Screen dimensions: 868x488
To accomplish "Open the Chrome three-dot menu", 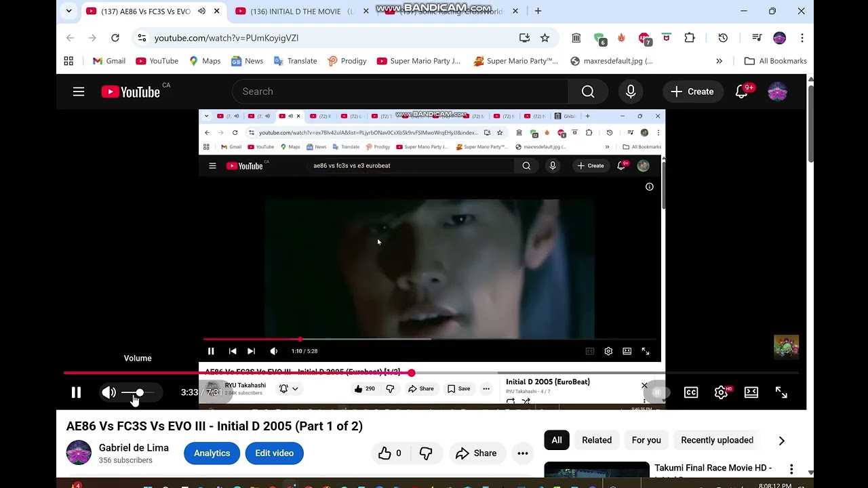I will tap(802, 38).
